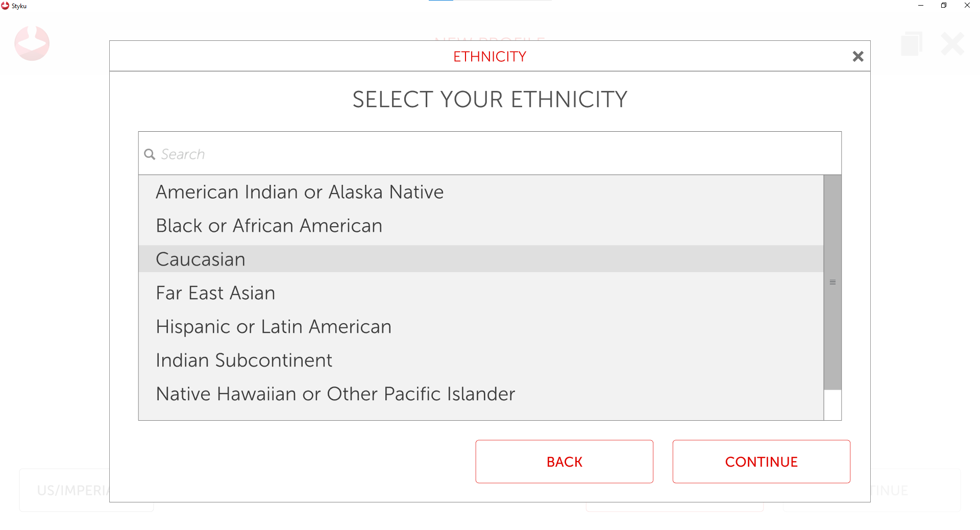Screen dimensions: 980x530
Task: Minimize the Styku window
Action: coord(921,6)
